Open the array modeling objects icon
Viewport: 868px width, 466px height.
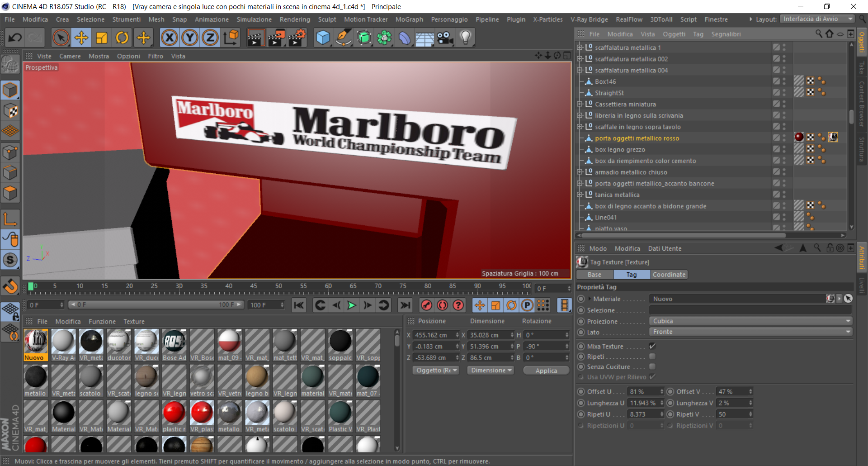384,38
